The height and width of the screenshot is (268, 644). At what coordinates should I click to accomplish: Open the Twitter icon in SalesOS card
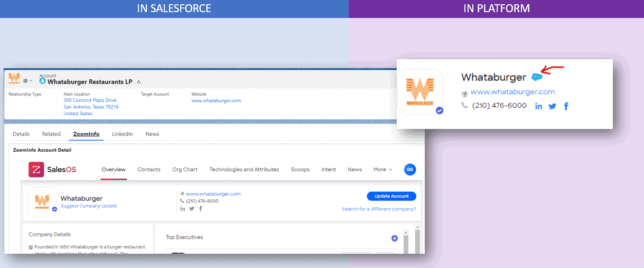(192, 209)
